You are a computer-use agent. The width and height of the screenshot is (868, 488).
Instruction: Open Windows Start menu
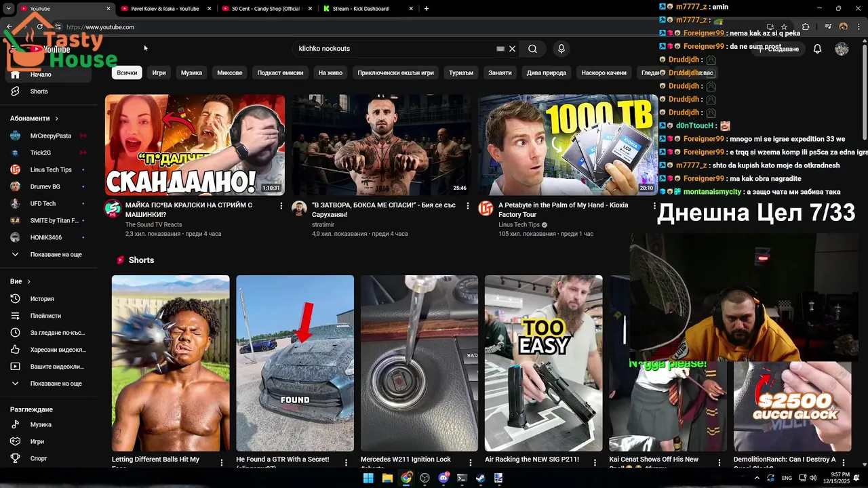click(x=368, y=478)
